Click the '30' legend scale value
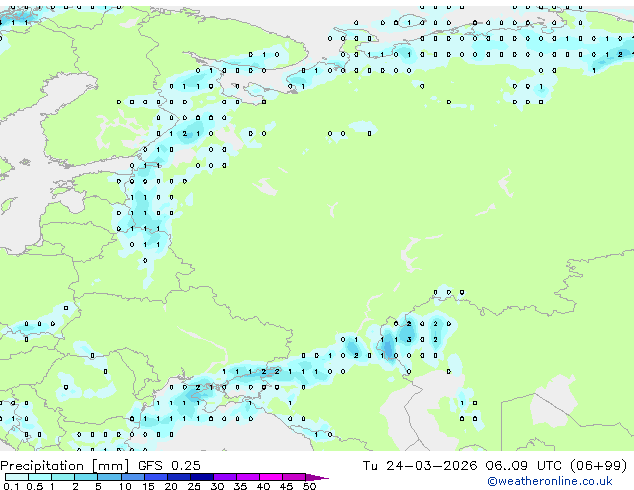Screen dimensions: 634x490 coord(217,486)
